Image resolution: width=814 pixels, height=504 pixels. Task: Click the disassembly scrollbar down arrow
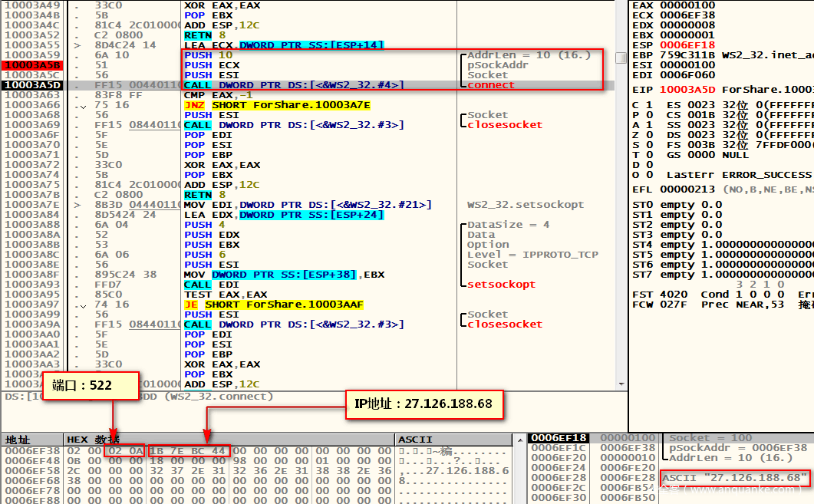coord(621,383)
